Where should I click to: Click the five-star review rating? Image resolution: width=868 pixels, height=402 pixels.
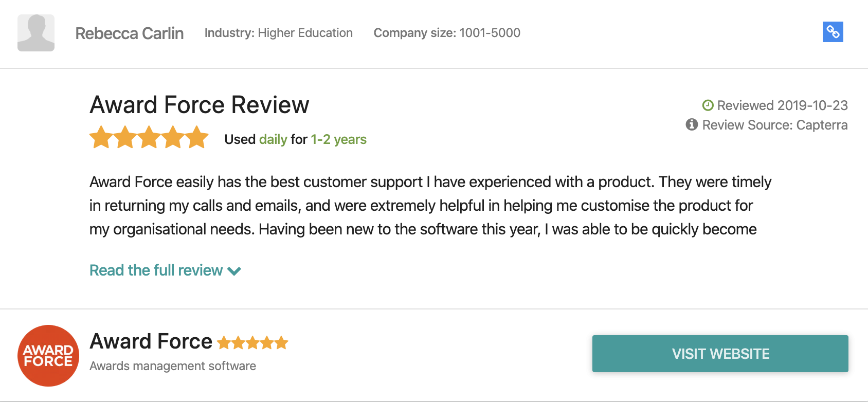pyautogui.click(x=149, y=138)
